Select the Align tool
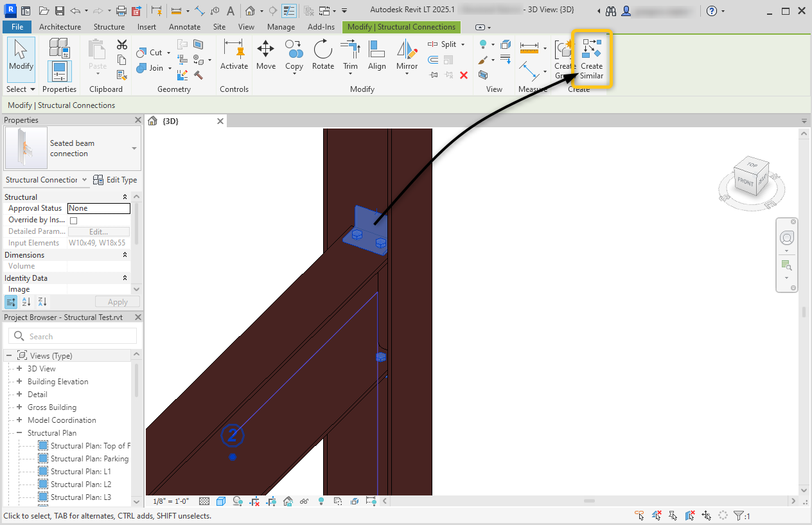The height and width of the screenshot is (525, 812). point(377,57)
